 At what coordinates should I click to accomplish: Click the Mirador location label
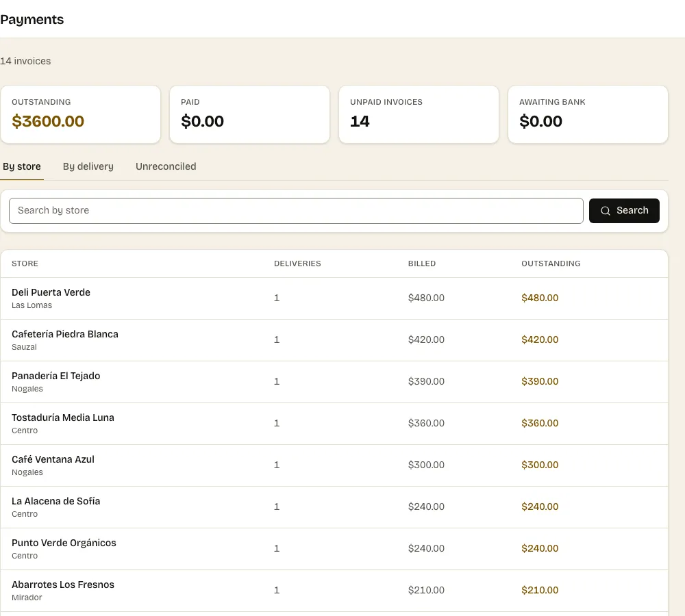pyautogui.click(x=27, y=598)
